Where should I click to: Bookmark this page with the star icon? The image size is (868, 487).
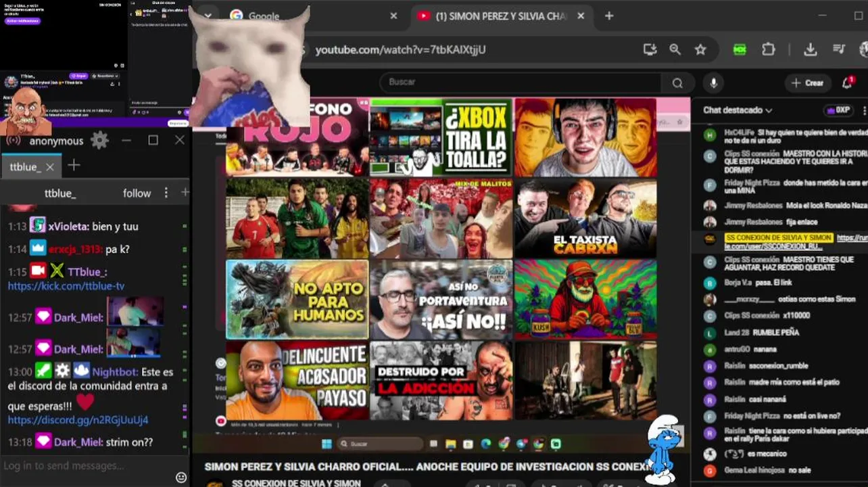click(700, 49)
